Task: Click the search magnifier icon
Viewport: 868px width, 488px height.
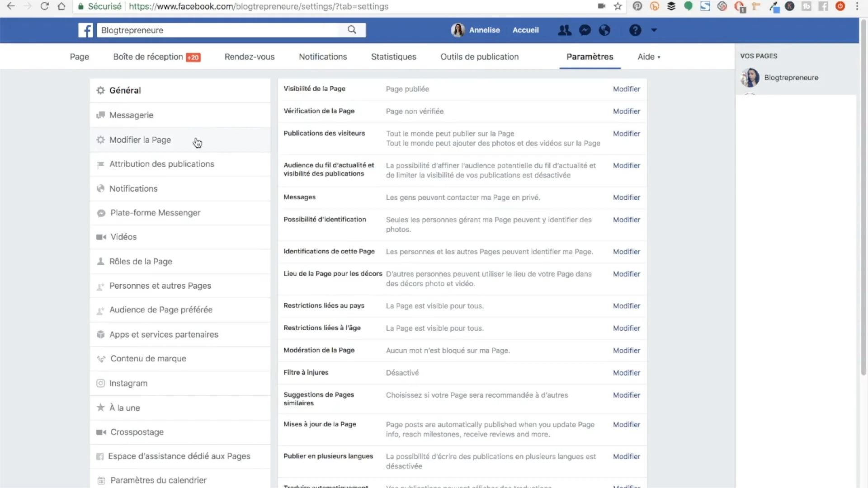Action: [x=352, y=30]
